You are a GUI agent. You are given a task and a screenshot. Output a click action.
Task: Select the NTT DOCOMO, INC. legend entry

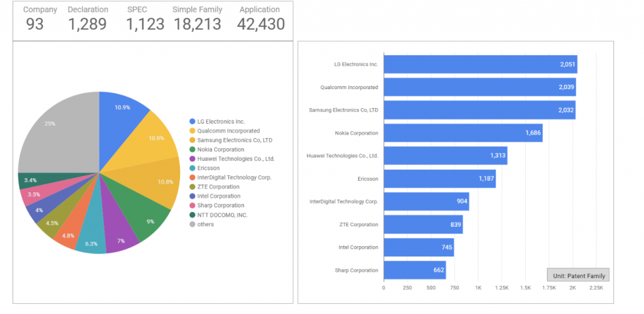pos(218,215)
